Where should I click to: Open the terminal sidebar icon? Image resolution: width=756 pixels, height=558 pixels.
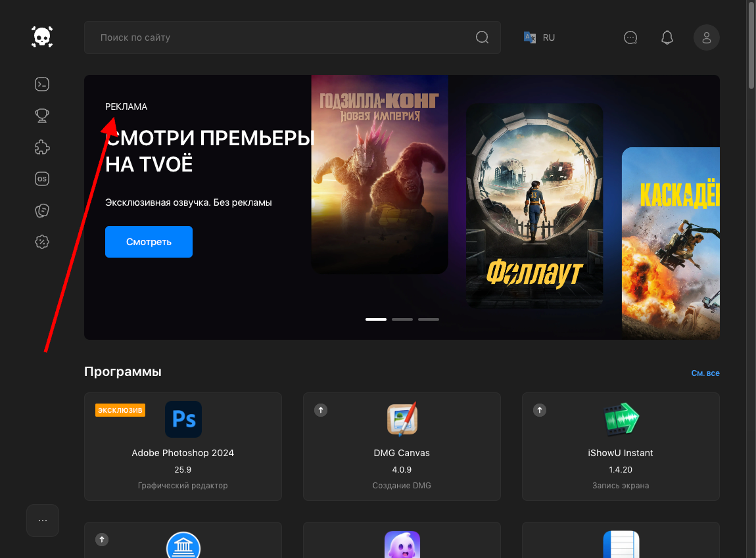pyautogui.click(x=42, y=84)
